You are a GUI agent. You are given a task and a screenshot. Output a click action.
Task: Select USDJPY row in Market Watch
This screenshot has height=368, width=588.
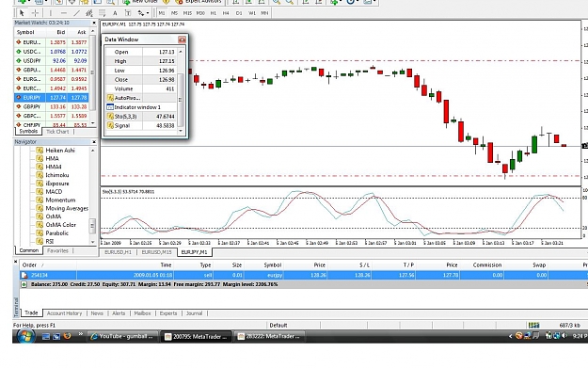[x=52, y=60]
